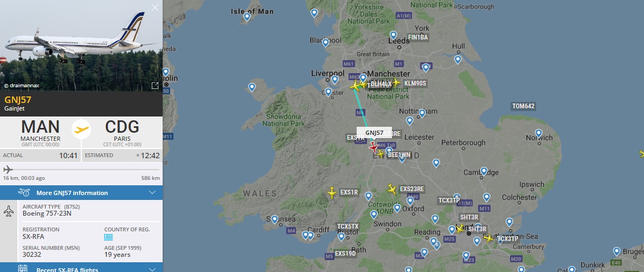Close the GNJ57 flight details panel
The width and height of the screenshot is (644, 272).
point(155,8)
